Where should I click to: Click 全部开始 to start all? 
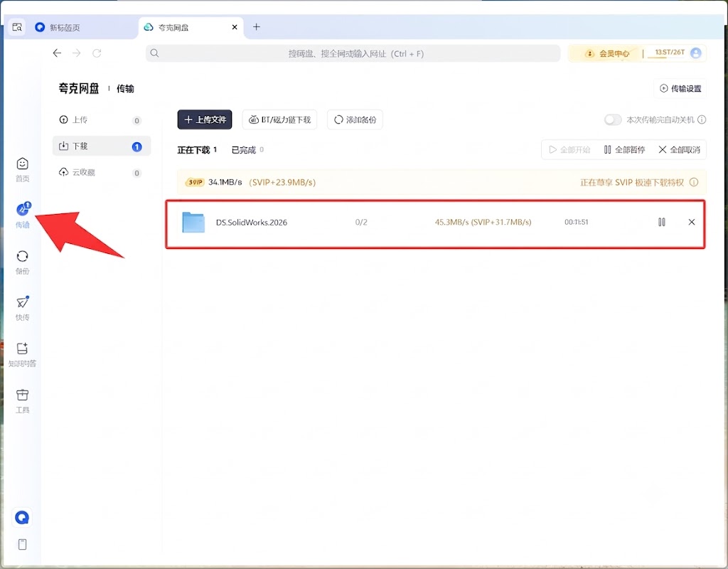tap(569, 149)
